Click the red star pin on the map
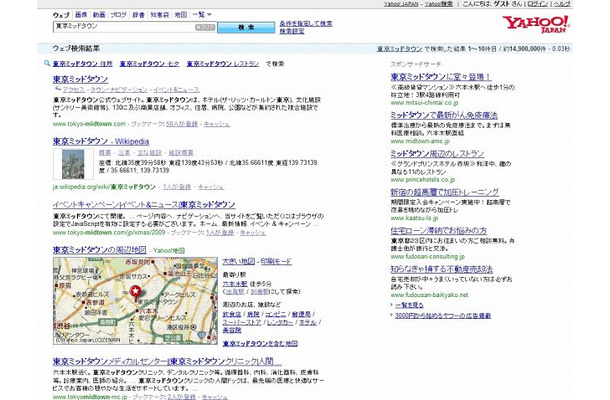The width and height of the screenshot is (610, 400). pyautogui.click(x=135, y=293)
